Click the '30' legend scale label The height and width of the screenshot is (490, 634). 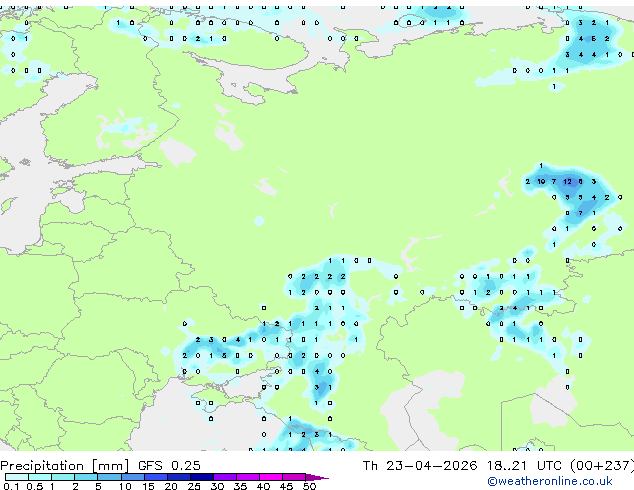point(217,486)
